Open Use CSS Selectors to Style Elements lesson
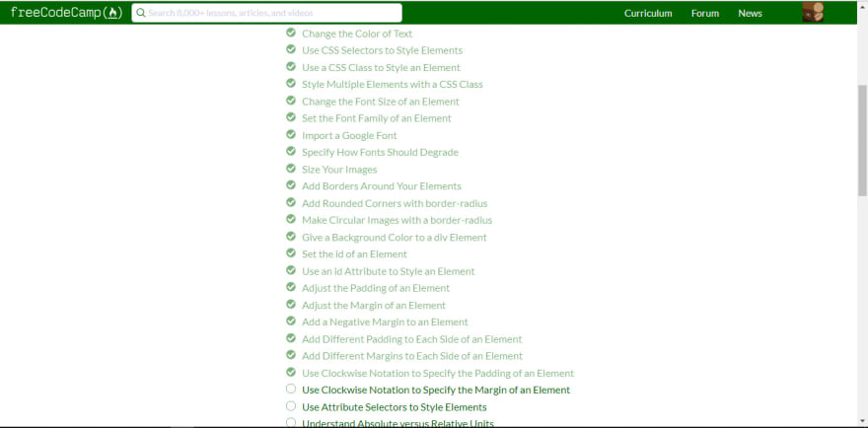Screen dimensions: 868x428 pos(382,50)
